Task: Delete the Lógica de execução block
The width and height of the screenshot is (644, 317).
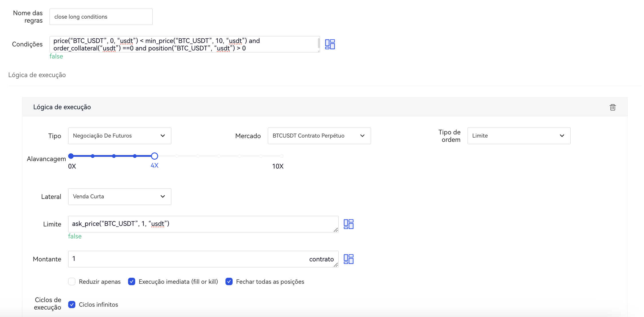Action: tap(612, 107)
